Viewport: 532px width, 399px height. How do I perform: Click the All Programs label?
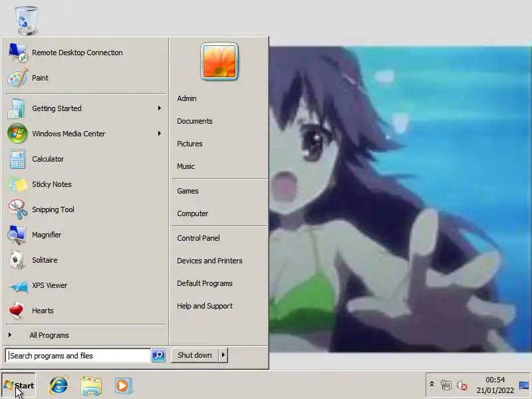(x=49, y=335)
